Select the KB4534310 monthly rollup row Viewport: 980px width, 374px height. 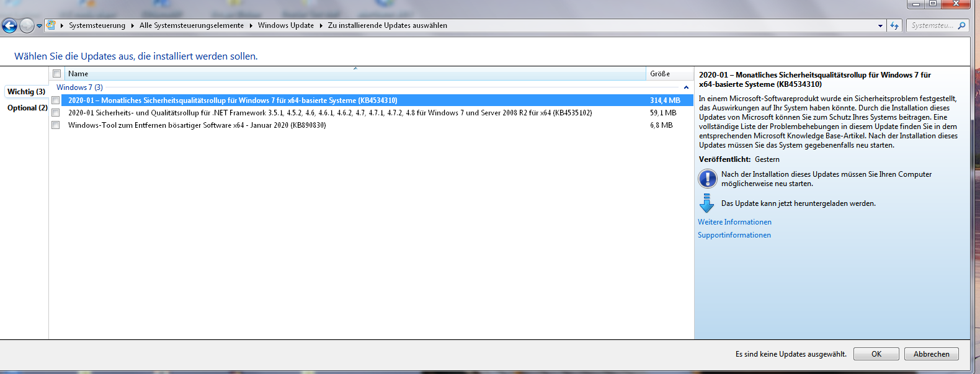(x=377, y=100)
